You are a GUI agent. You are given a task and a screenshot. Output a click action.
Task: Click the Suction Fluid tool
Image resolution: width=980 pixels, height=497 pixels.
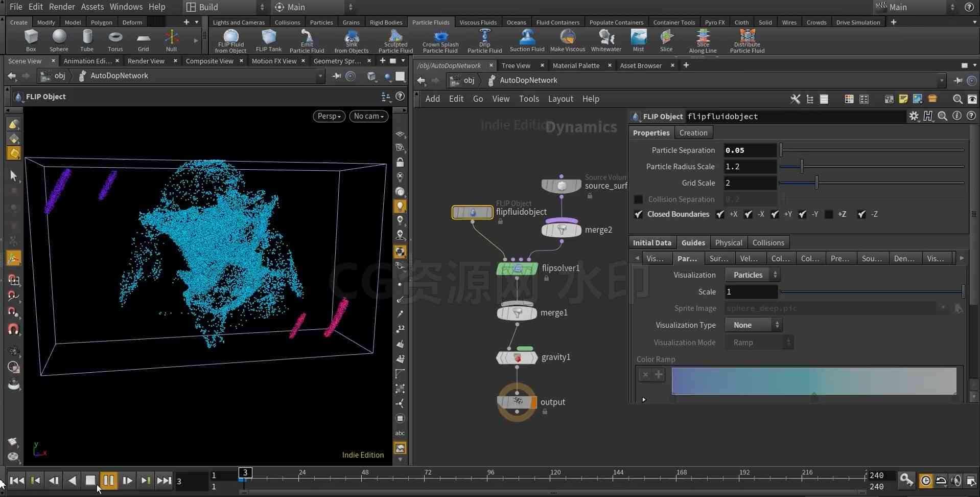[x=527, y=40]
